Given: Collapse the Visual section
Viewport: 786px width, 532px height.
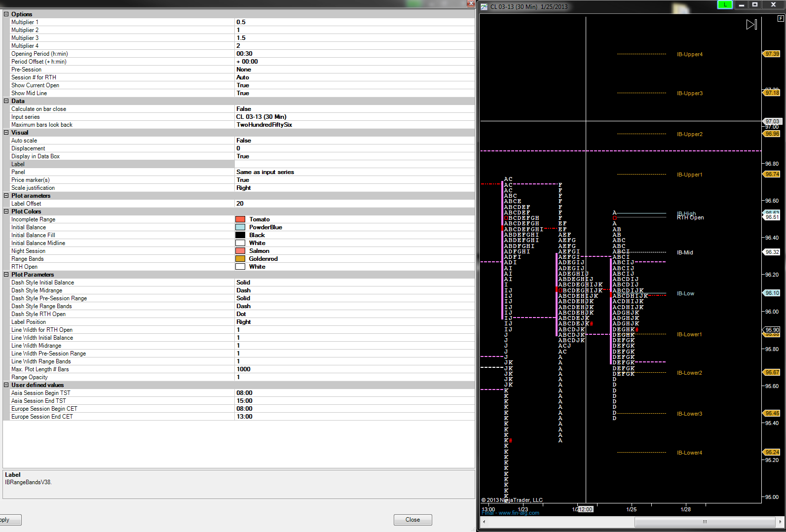Looking at the screenshot, I should coord(6,133).
